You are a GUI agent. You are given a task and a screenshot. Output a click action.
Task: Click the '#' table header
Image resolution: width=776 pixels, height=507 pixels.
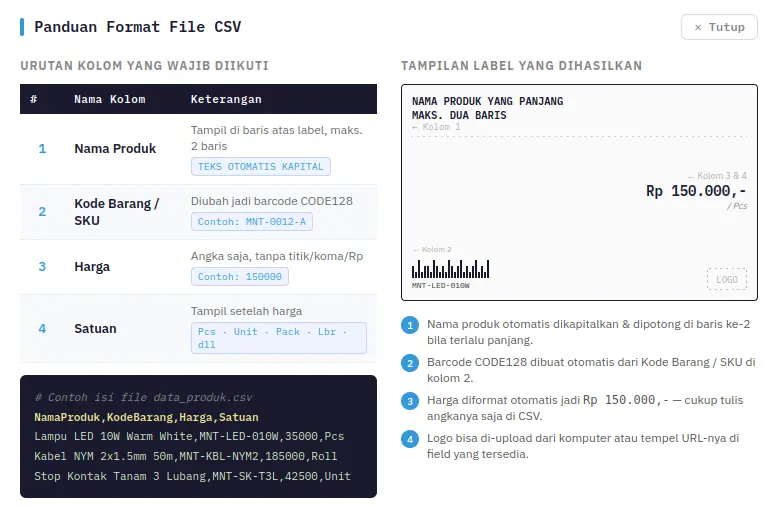click(34, 99)
